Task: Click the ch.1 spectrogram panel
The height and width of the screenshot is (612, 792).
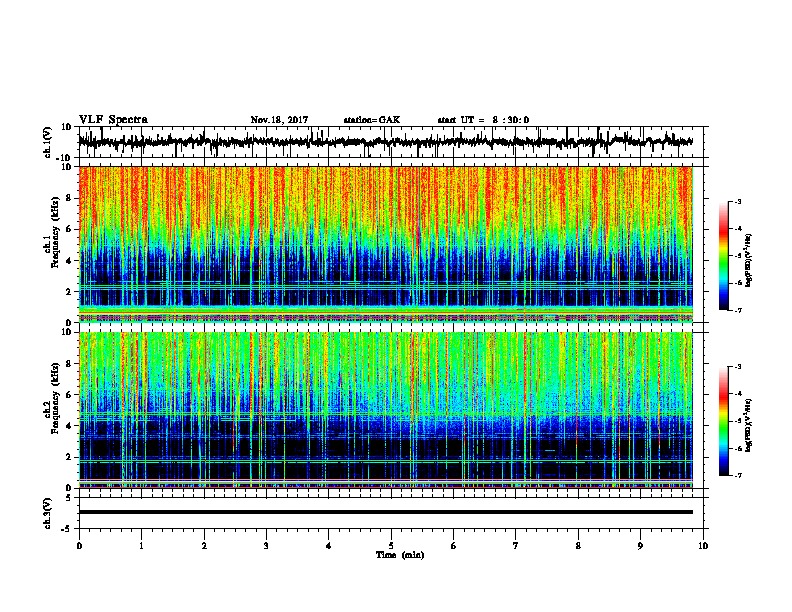Action: tap(385, 244)
